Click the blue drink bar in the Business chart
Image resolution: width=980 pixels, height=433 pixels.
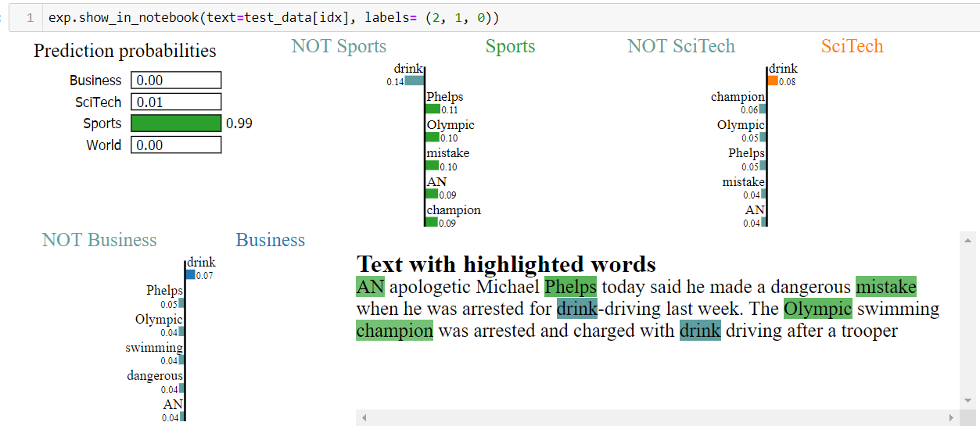point(191,274)
